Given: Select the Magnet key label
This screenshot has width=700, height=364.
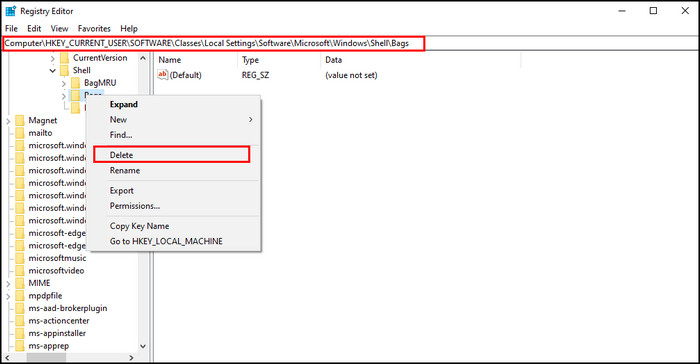Looking at the screenshot, I should tap(43, 121).
